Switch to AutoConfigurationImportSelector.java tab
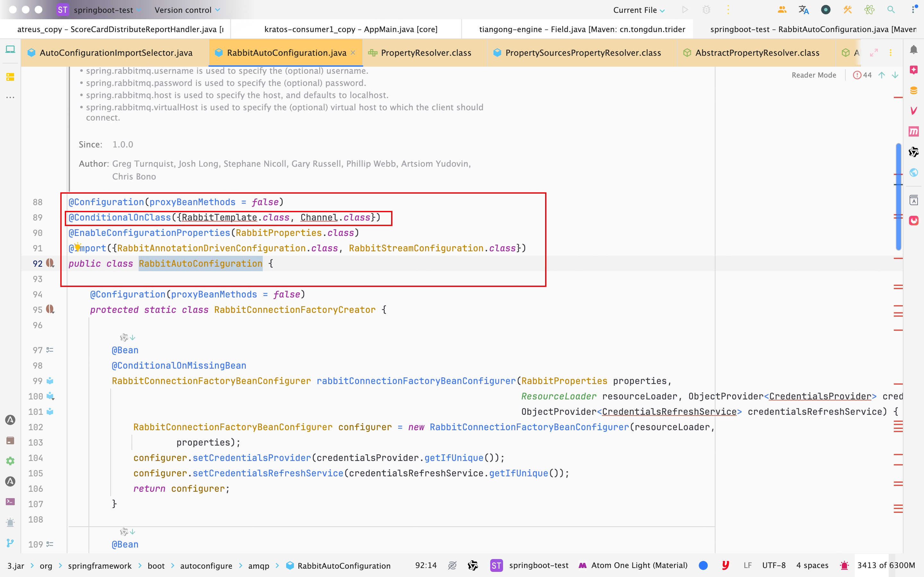 click(x=116, y=53)
